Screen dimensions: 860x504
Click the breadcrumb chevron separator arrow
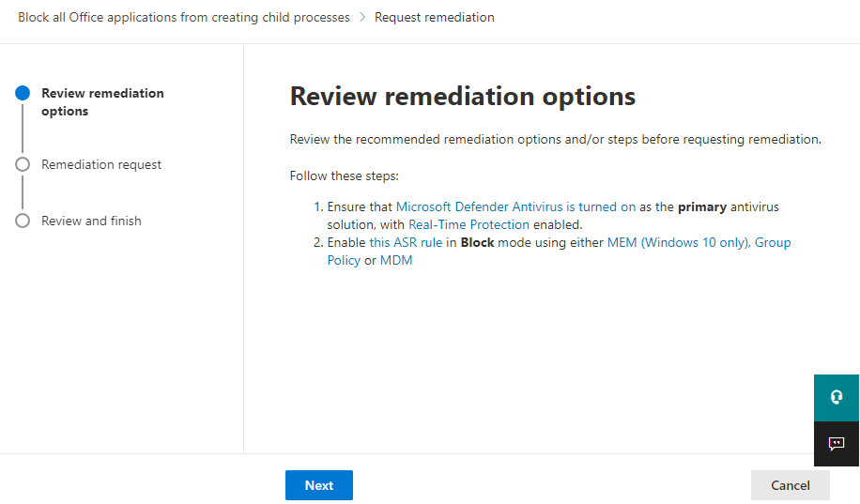362,17
